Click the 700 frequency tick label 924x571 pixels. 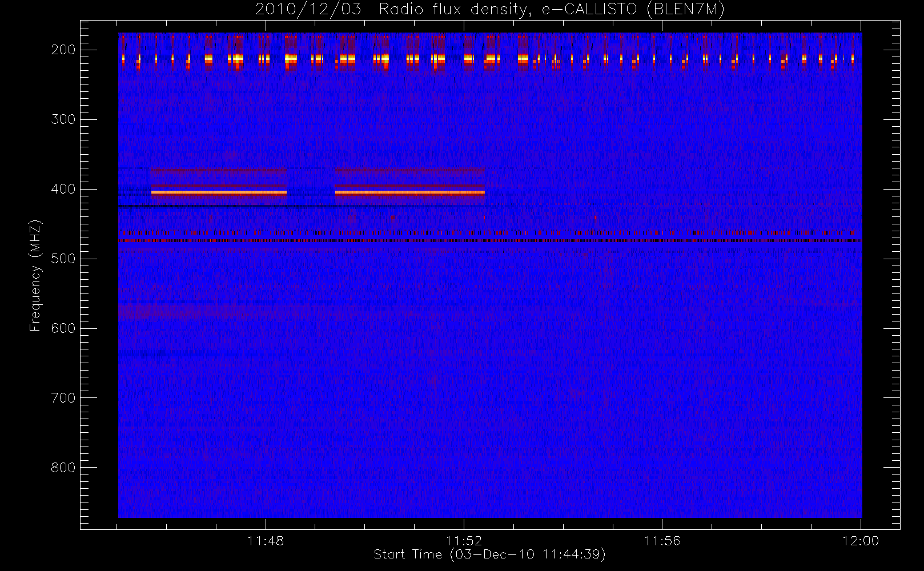click(x=63, y=398)
